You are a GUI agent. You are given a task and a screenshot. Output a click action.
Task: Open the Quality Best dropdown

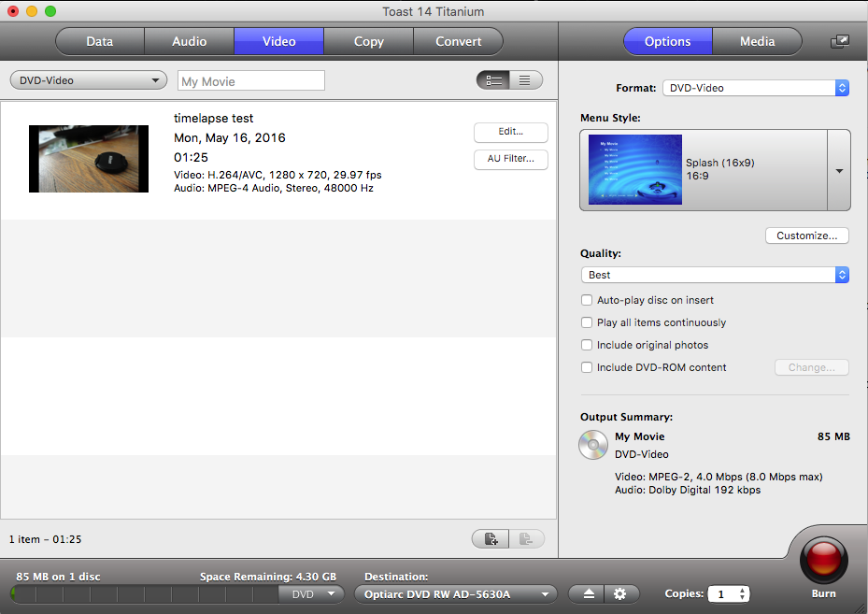click(x=715, y=275)
